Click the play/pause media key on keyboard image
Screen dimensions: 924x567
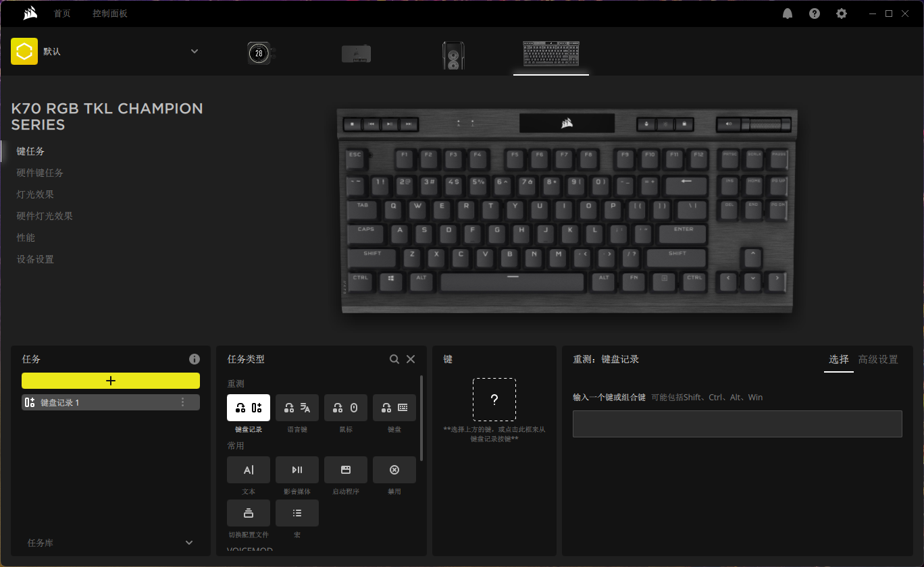pyautogui.click(x=390, y=124)
